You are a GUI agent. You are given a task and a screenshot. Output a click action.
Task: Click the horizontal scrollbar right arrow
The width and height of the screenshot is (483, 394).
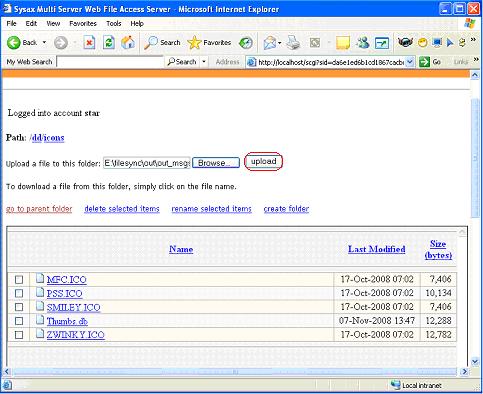click(464, 371)
